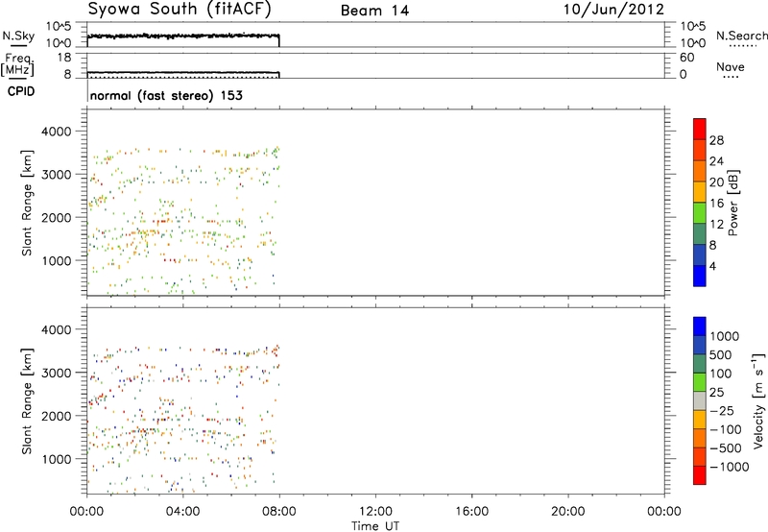Select the 4000 tick in the power panel
The height and width of the screenshot is (532, 768).
tap(57, 132)
